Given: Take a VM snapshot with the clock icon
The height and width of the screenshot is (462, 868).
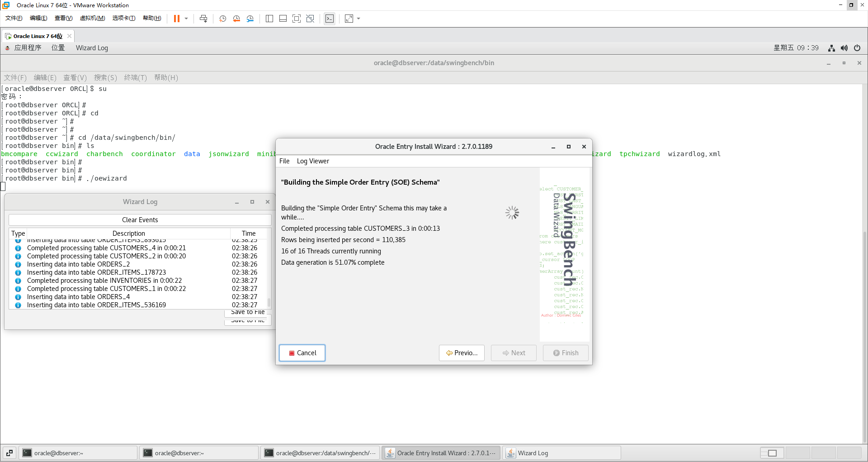Looking at the screenshot, I should (223, 19).
